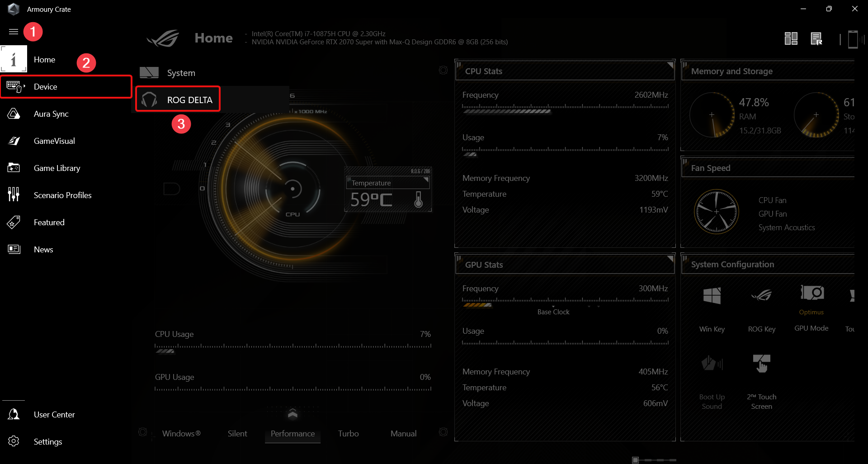868x464 pixels.
Task: Click the Fan Speed panel header
Action: tap(768, 168)
